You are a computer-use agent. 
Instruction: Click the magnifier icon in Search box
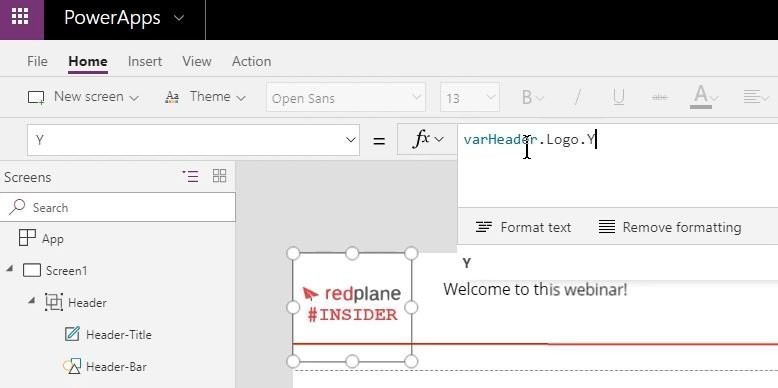[18, 206]
